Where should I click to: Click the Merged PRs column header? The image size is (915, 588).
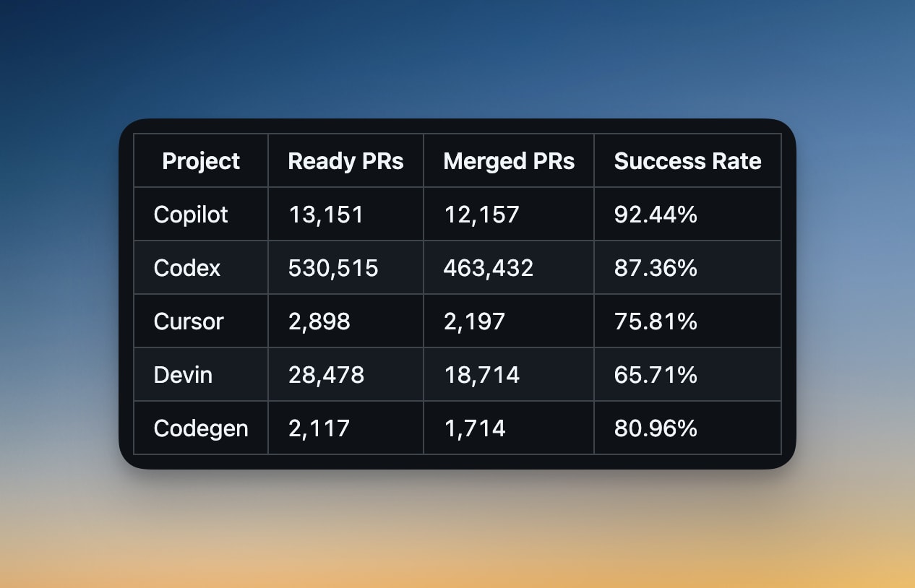[x=509, y=160]
